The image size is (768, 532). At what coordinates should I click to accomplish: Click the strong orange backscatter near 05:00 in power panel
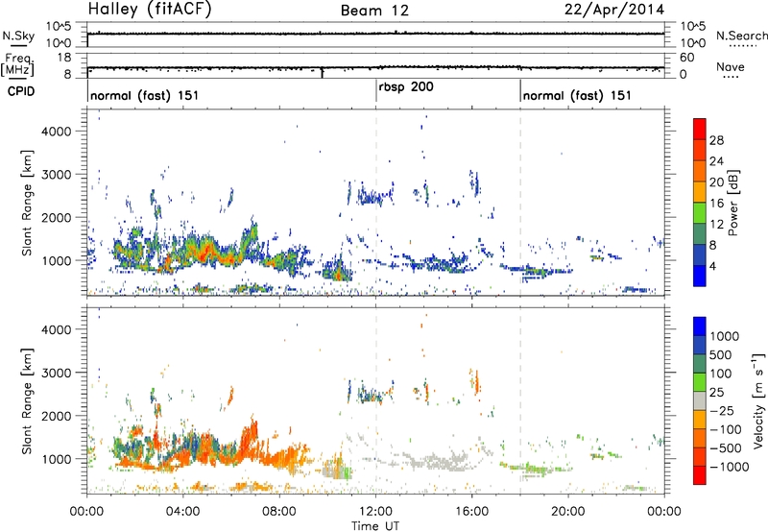pyautogui.click(x=204, y=250)
